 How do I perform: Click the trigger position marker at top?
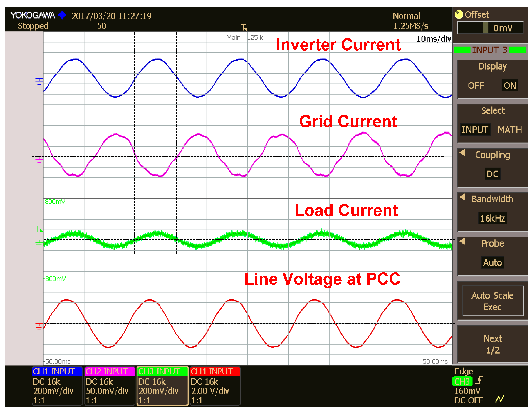click(244, 27)
